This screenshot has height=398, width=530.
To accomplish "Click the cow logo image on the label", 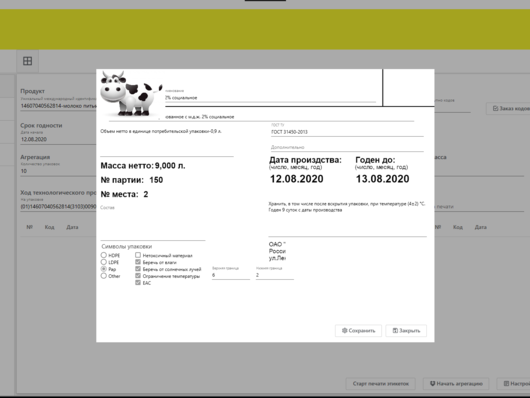I will coord(131,94).
